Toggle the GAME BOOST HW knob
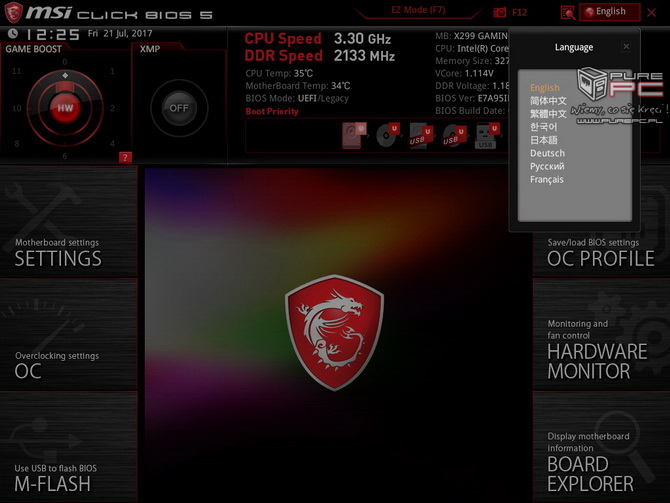 click(65, 108)
